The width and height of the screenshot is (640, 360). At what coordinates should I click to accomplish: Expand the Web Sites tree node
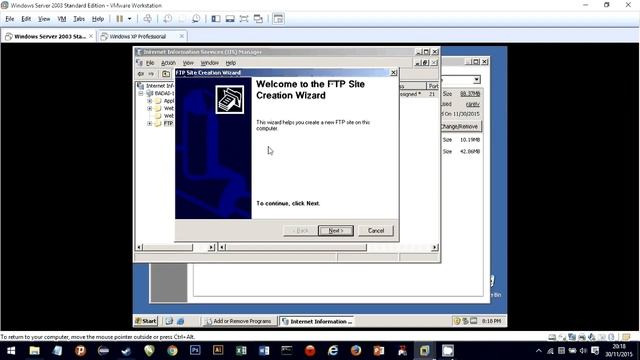(x=149, y=109)
